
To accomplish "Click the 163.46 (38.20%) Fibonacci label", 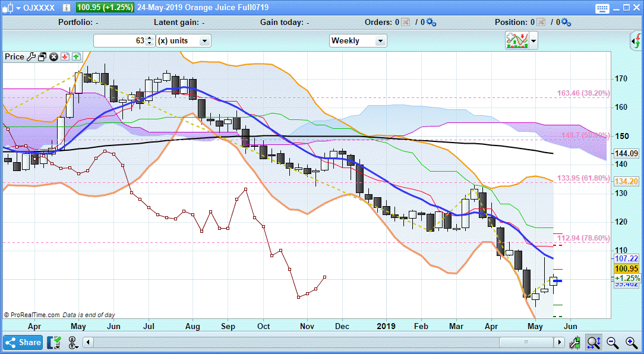I will point(583,93).
